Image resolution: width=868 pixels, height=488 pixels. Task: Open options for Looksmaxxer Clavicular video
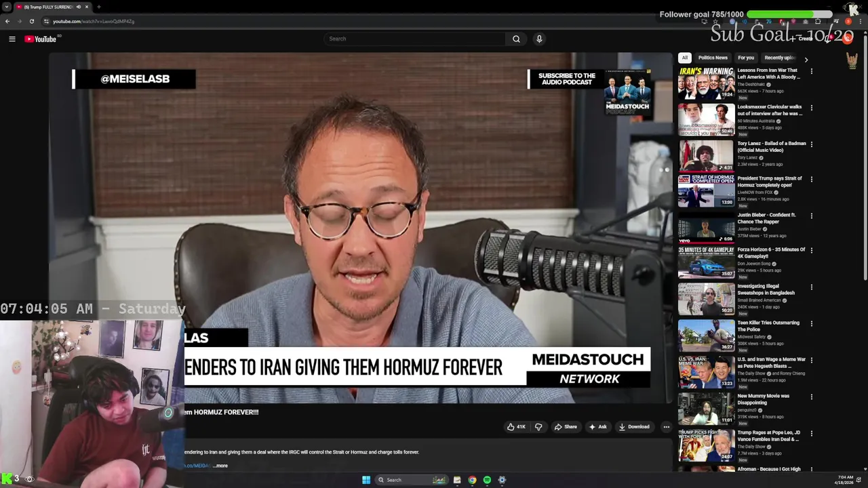tap(811, 108)
